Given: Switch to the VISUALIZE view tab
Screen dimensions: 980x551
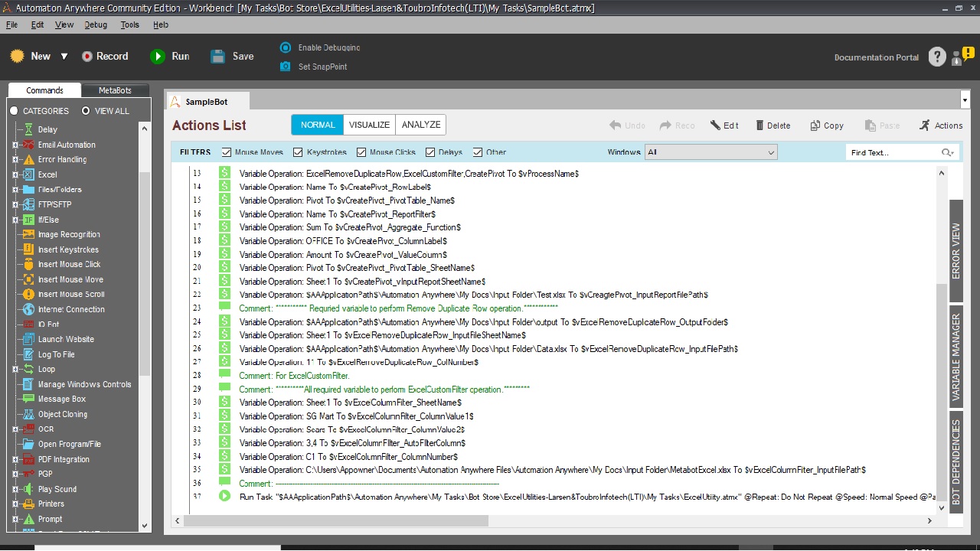Looking at the screenshot, I should tap(369, 125).
